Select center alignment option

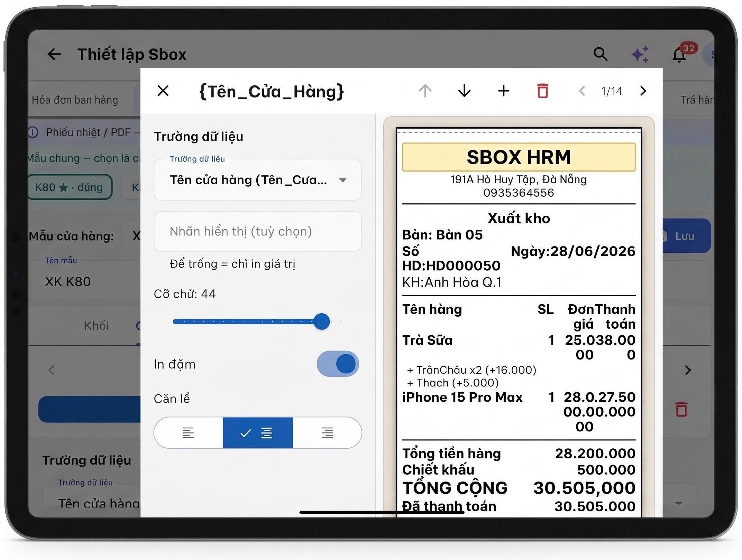click(258, 432)
